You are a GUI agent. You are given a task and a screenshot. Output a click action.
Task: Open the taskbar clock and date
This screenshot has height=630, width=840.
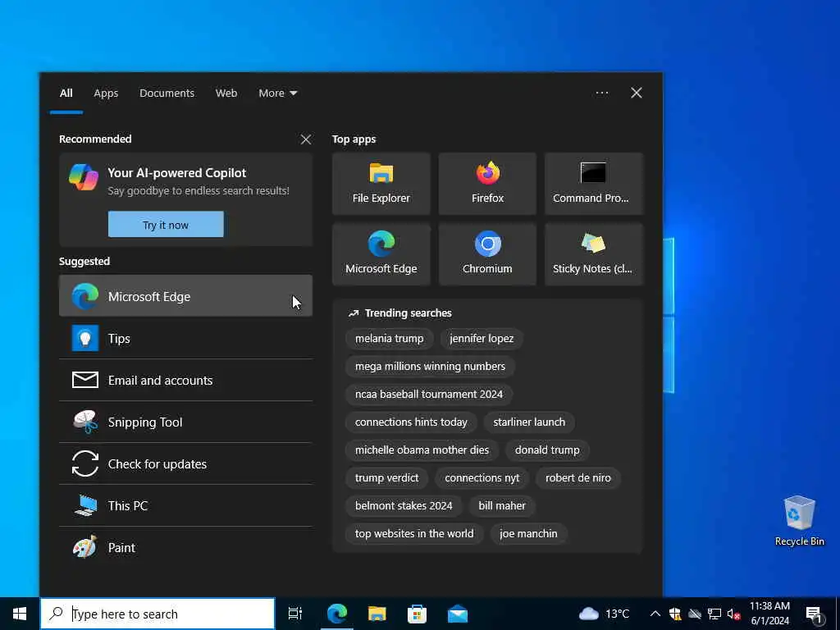click(x=769, y=614)
